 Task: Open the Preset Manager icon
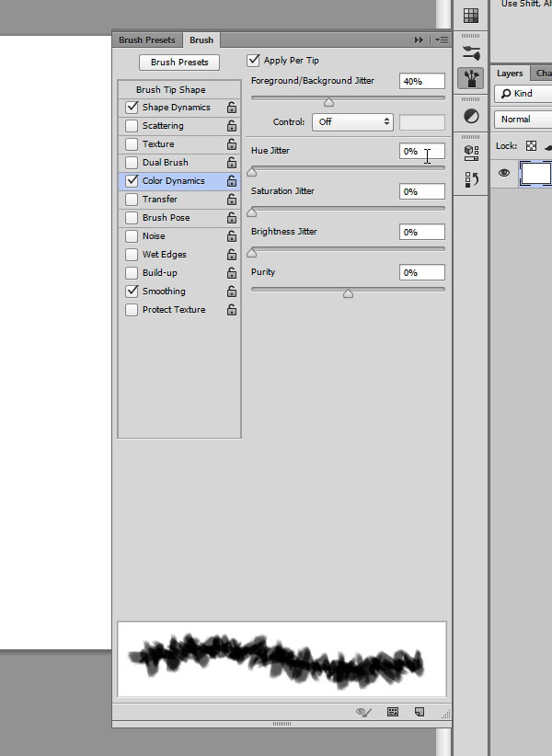click(393, 712)
